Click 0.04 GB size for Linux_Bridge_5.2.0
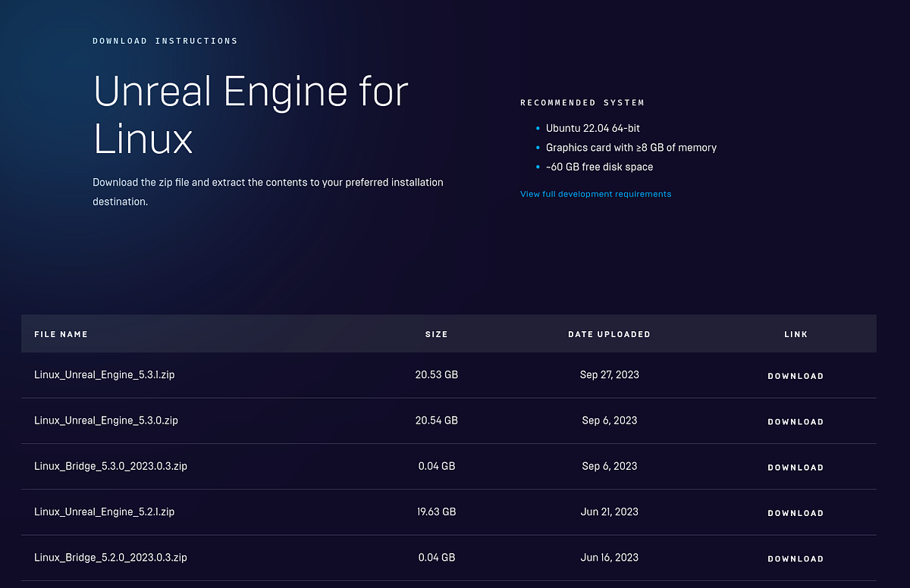The image size is (910, 588). click(437, 557)
